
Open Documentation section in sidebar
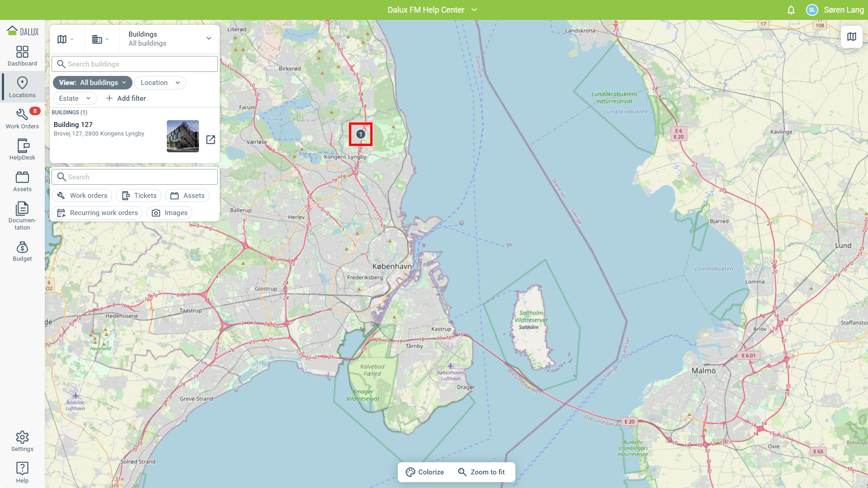(x=22, y=216)
